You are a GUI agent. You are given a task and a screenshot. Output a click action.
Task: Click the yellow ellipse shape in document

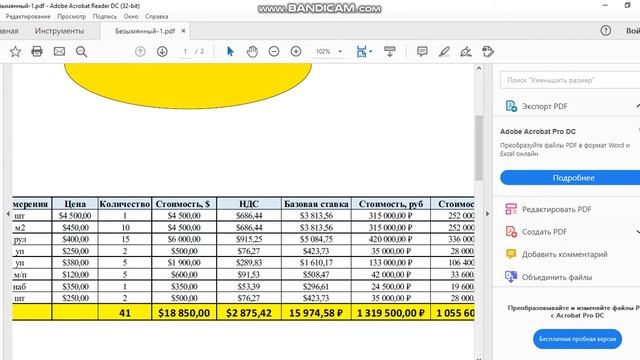point(188,86)
